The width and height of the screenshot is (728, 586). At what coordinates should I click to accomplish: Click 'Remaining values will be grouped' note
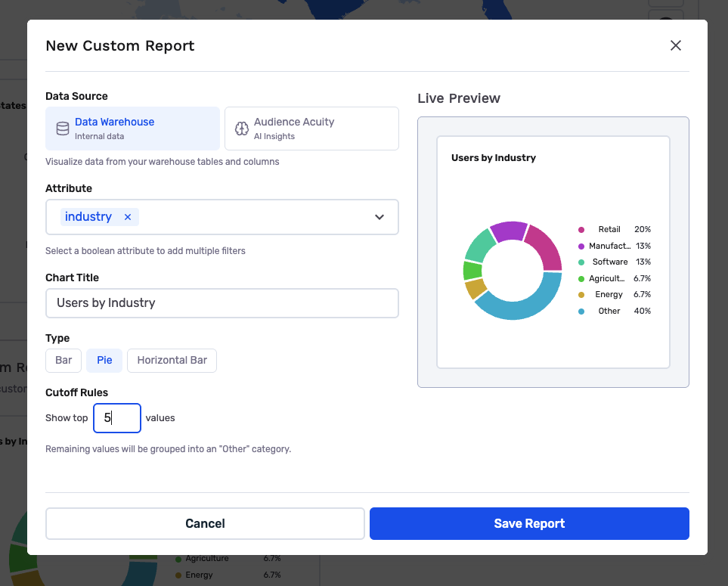[x=168, y=449]
